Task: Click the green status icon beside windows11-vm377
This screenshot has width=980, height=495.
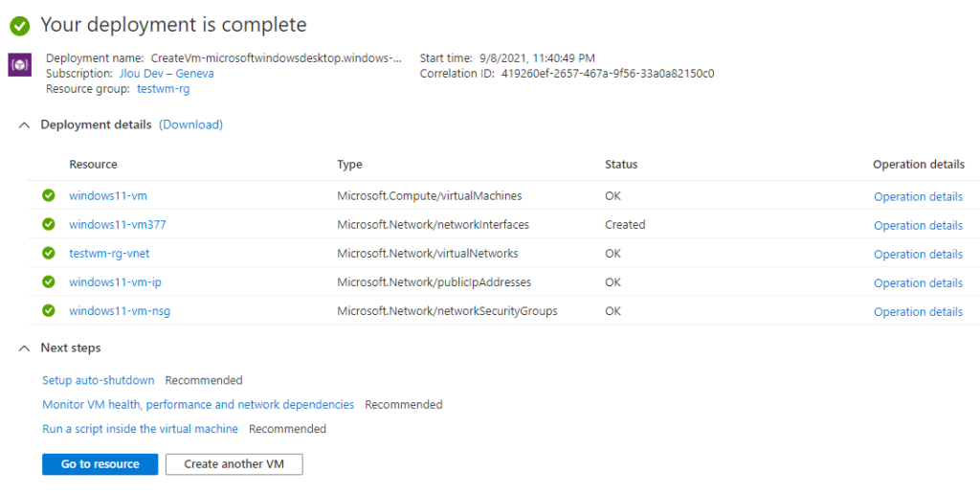Action: pyautogui.click(x=49, y=224)
